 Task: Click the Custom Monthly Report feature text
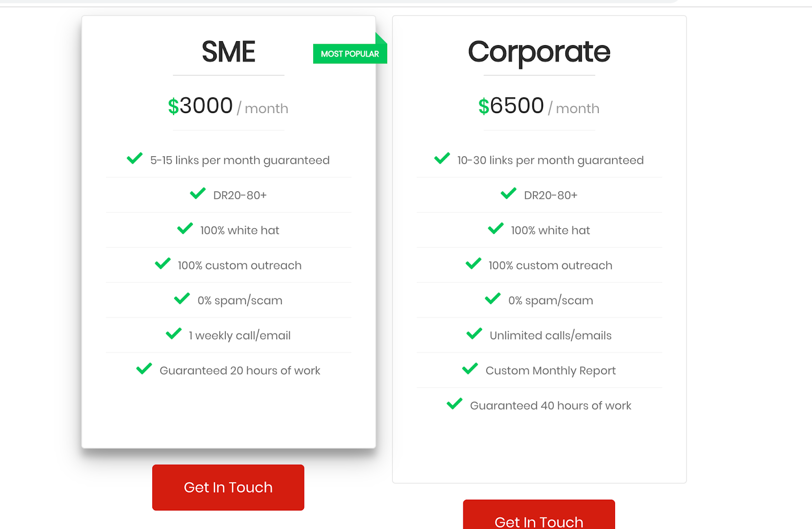tap(550, 371)
